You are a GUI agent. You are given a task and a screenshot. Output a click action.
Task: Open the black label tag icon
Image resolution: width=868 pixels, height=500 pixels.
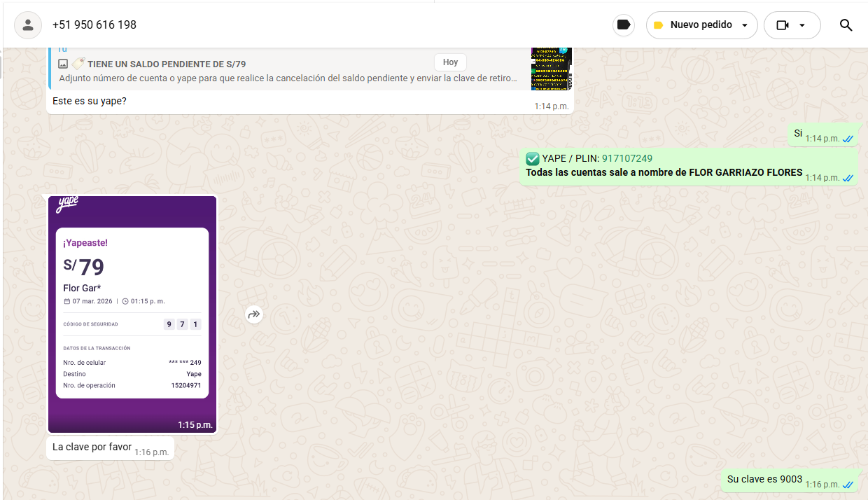pyautogui.click(x=623, y=25)
